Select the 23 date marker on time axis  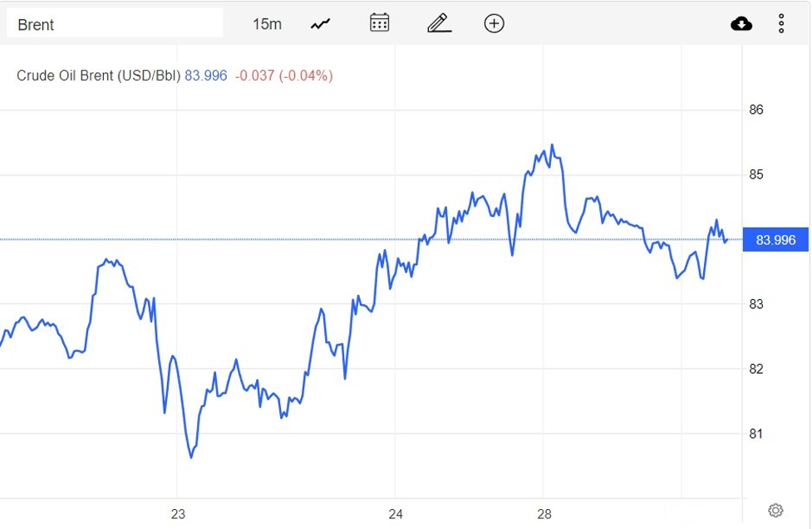pos(178,514)
